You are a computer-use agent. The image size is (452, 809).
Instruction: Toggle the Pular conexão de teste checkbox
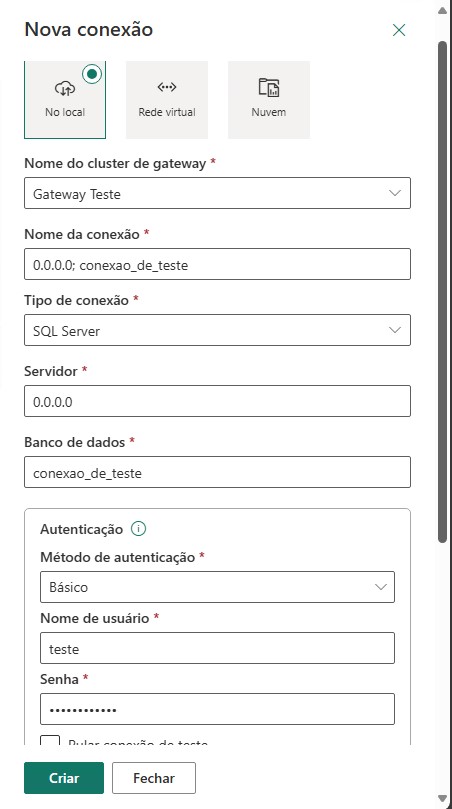50,742
